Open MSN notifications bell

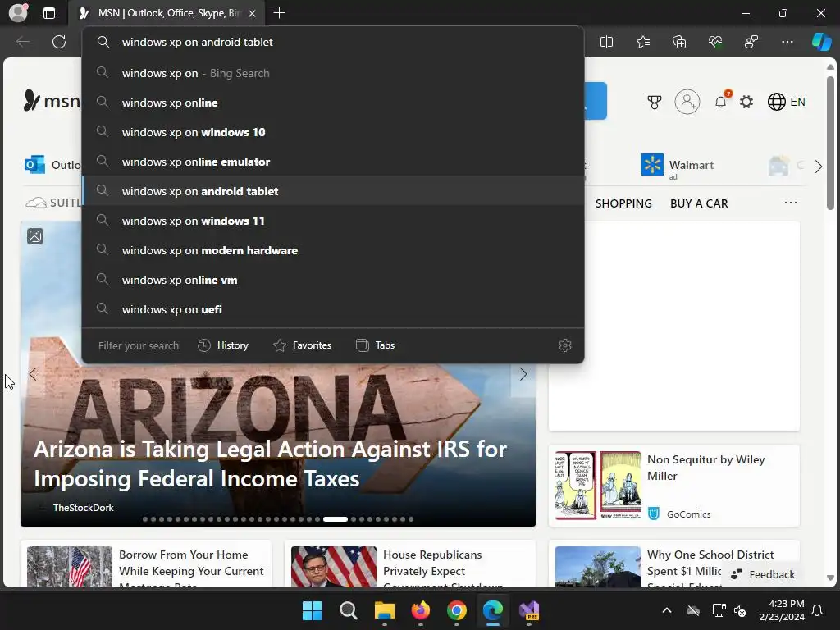coord(721,101)
